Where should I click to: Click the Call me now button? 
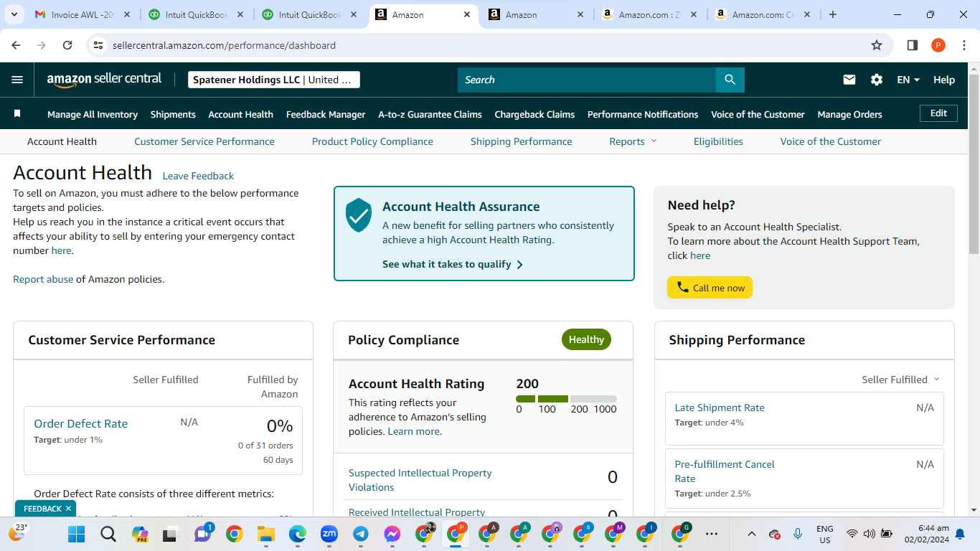pos(710,288)
